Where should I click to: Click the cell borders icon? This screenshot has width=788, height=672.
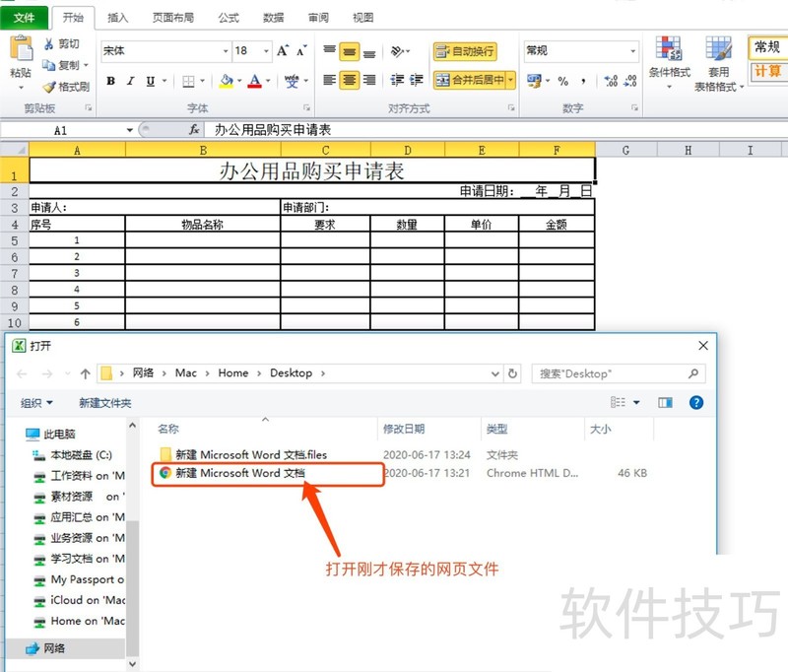coord(188,81)
